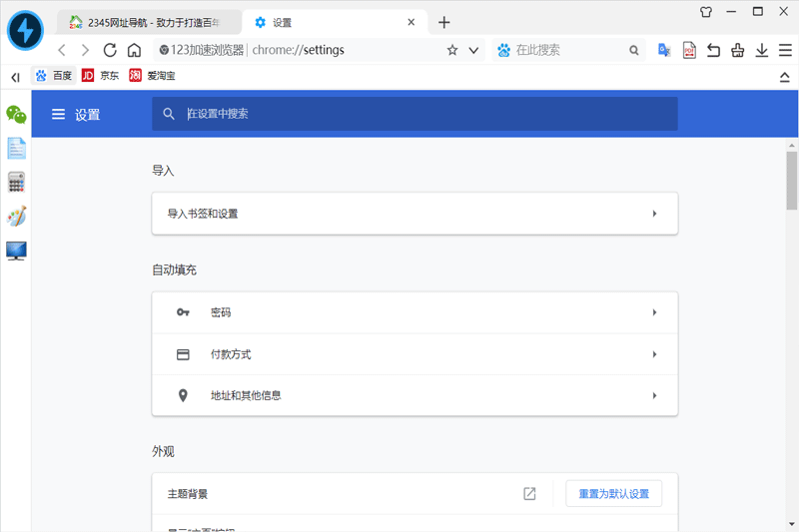The image size is (799, 532).
Task: Open WeChat from the sidebar
Action: coord(16,114)
